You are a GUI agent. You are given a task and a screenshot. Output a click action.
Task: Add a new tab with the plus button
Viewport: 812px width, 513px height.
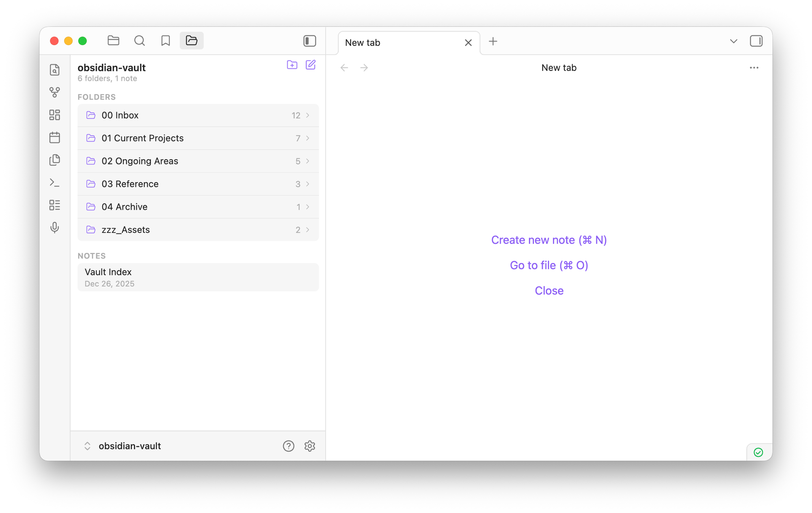pos(493,41)
